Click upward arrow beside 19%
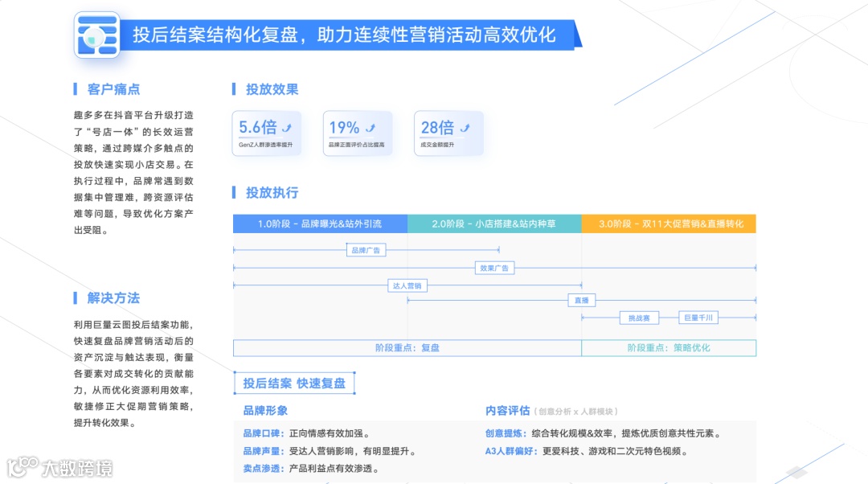The height and width of the screenshot is (484, 868). click(x=371, y=128)
